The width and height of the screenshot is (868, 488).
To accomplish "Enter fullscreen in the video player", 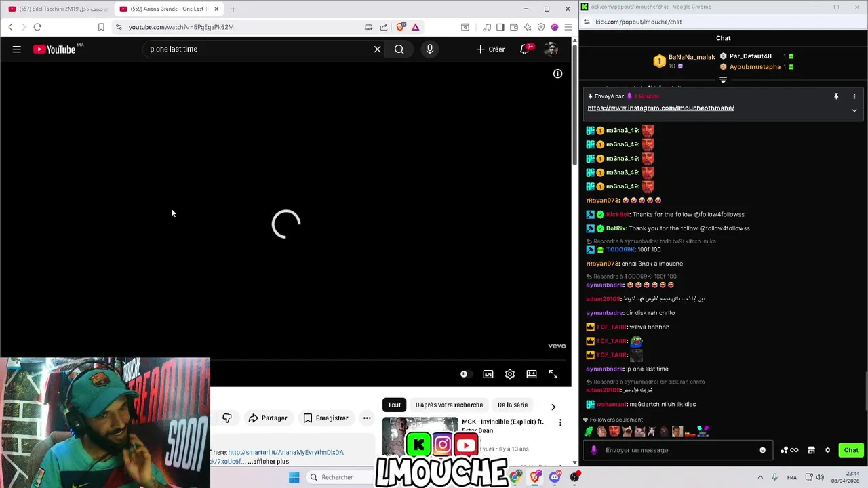I will (553, 374).
